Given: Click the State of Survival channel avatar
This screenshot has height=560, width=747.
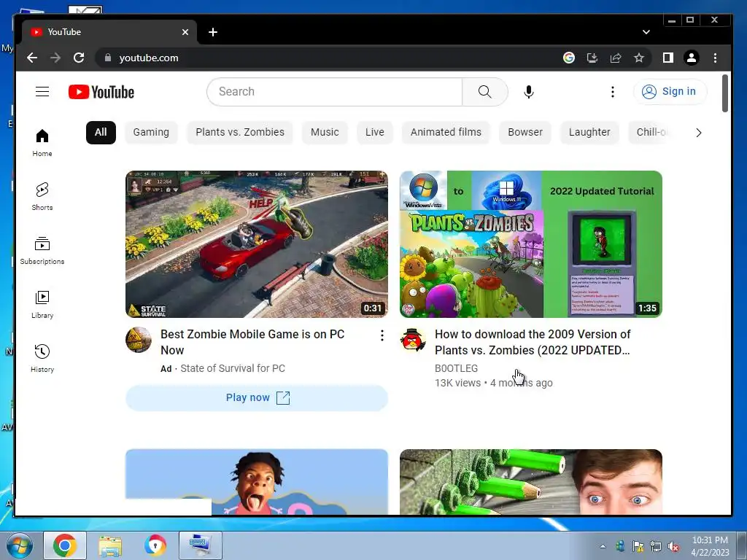Looking at the screenshot, I should point(139,340).
